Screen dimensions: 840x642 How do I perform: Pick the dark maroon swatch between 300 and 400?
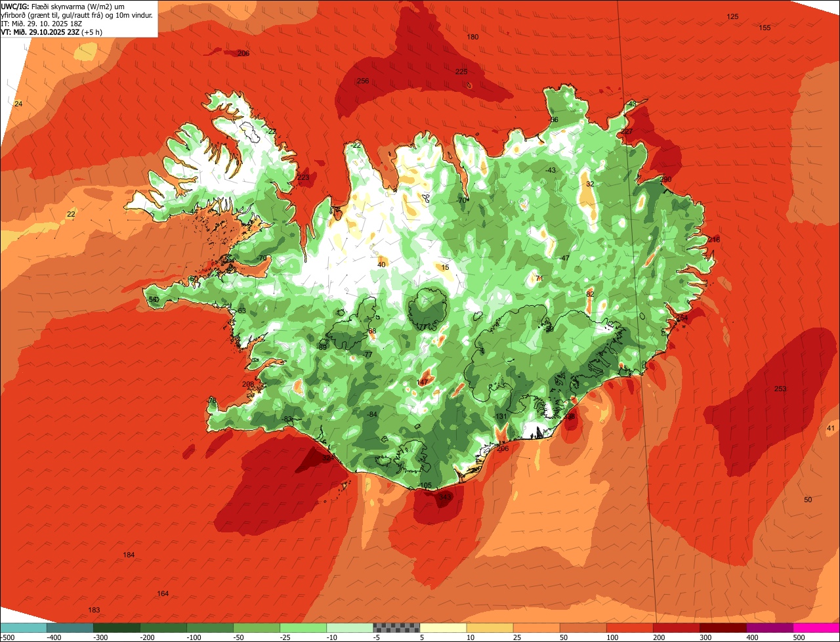(x=723, y=628)
